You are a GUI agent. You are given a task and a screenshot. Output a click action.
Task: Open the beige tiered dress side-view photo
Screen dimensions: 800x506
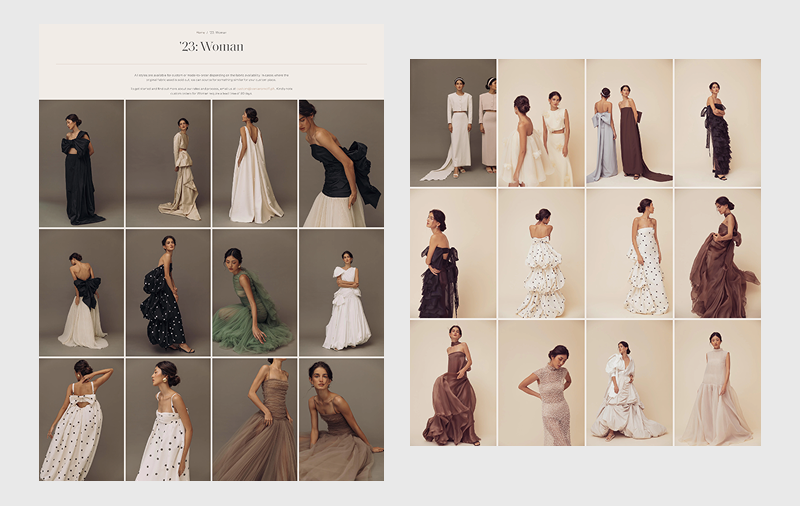coord(168,163)
